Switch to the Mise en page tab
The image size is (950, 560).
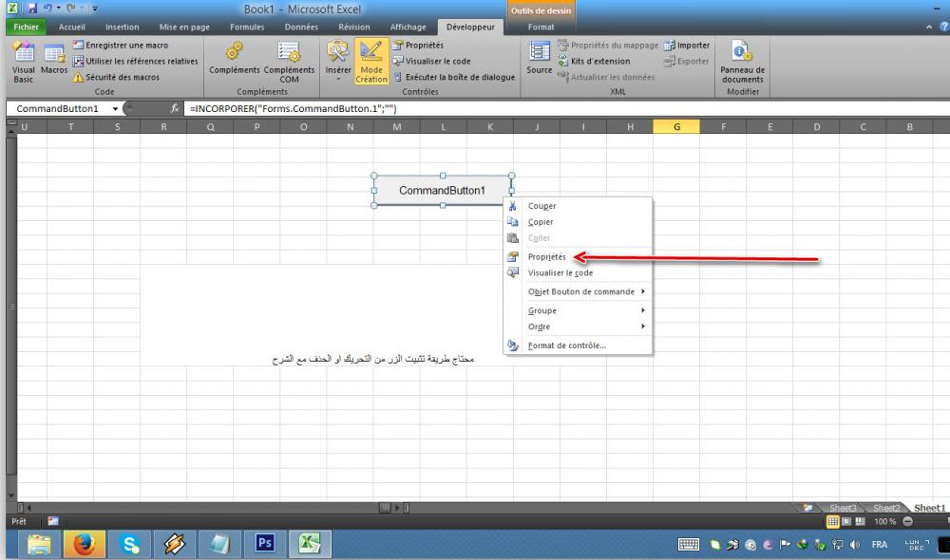coord(184,27)
